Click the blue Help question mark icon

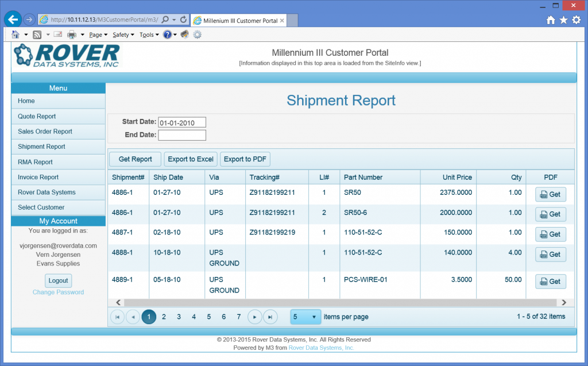click(x=168, y=34)
